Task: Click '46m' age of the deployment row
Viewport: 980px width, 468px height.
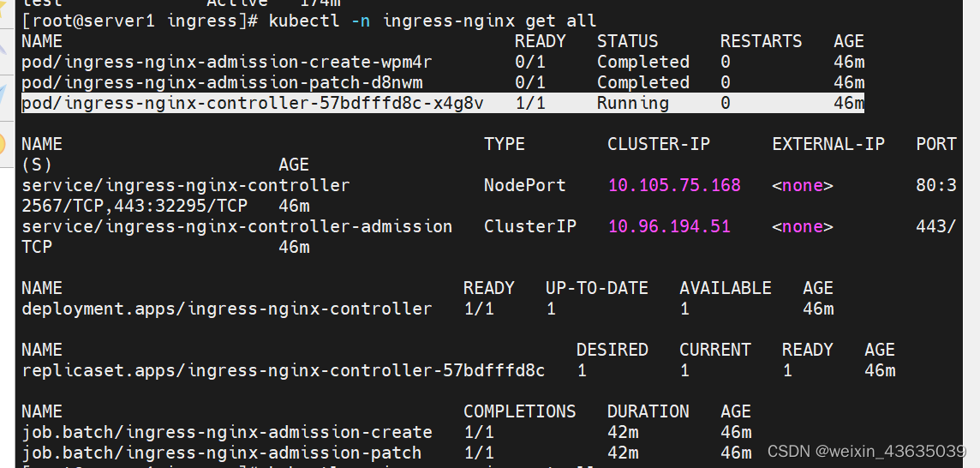Action: (x=818, y=309)
